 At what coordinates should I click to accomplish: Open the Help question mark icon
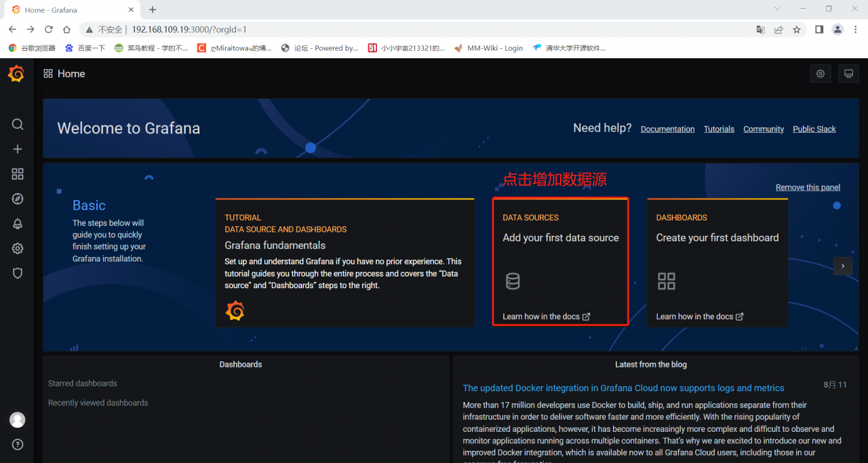coord(18,445)
